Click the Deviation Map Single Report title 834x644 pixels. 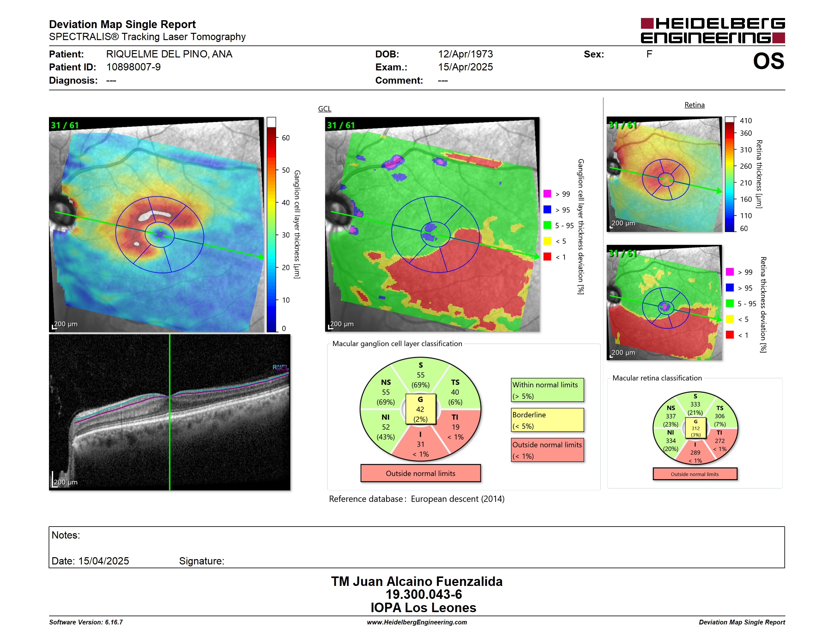[122, 24]
